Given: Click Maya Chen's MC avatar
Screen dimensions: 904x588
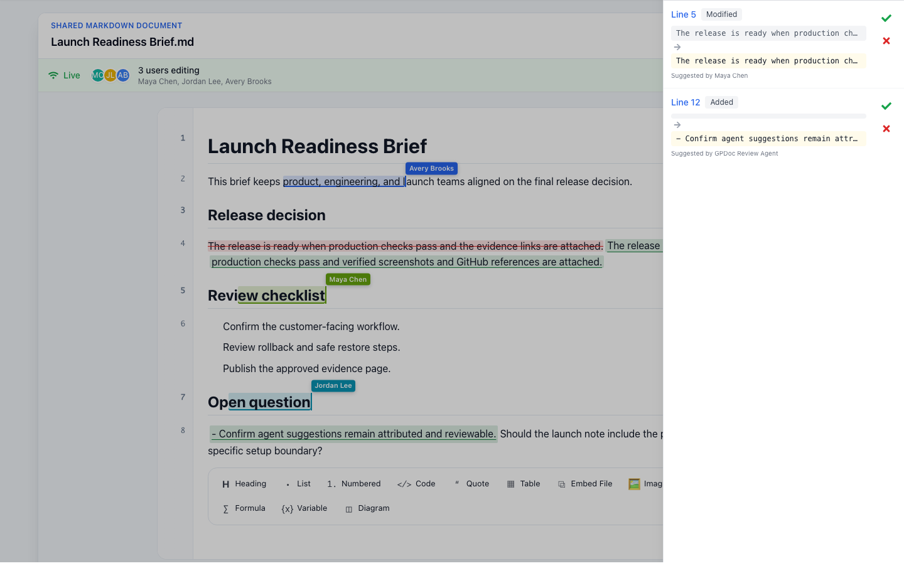Looking at the screenshot, I should (x=97, y=75).
